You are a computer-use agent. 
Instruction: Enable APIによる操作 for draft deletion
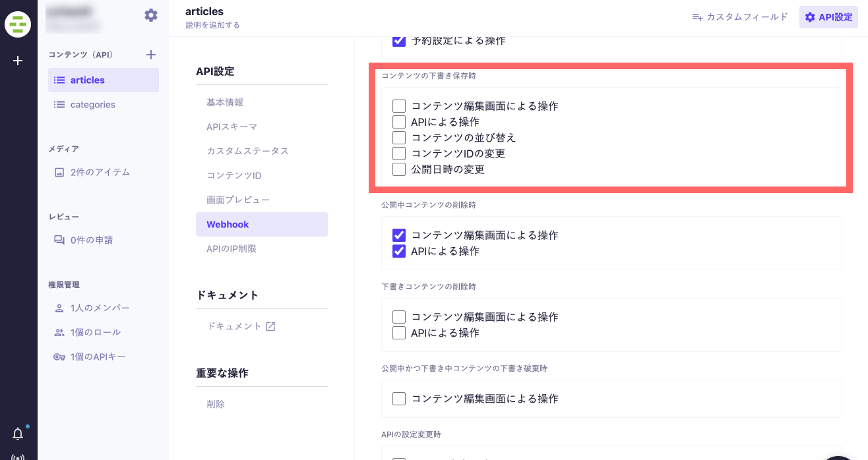399,333
